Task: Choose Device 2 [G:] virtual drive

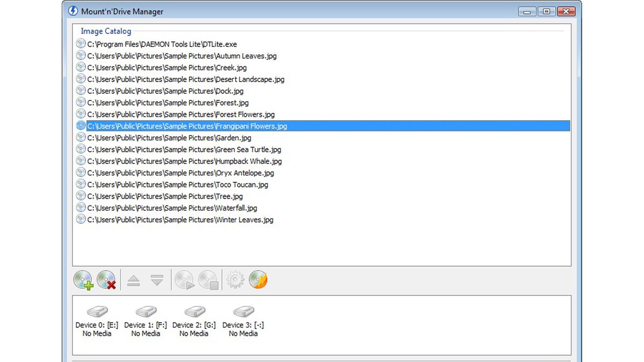Action: pyautogui.click(x=194, y=321)
